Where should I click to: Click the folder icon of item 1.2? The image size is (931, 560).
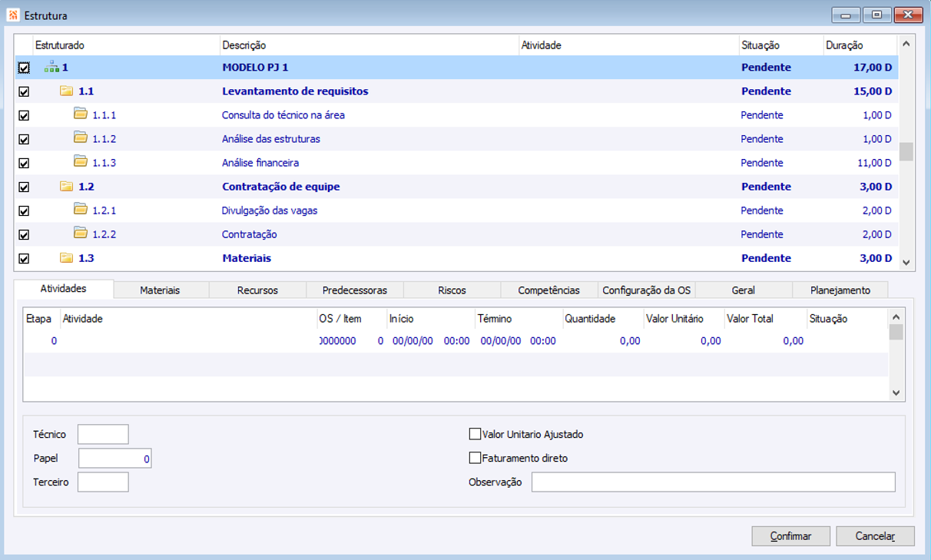point(66,186)
